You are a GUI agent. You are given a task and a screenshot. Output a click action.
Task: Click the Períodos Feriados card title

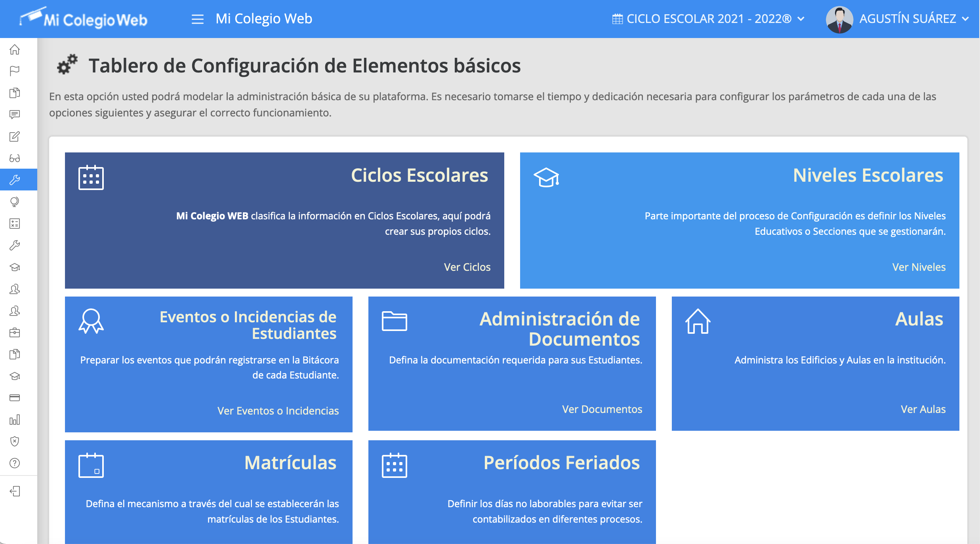click(x=561, y=462)
